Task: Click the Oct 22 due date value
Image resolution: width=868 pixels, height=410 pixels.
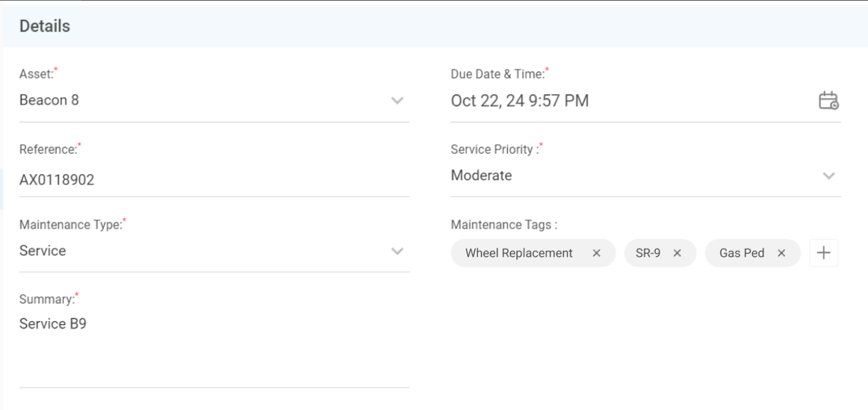Action: [x=519, y=101]
